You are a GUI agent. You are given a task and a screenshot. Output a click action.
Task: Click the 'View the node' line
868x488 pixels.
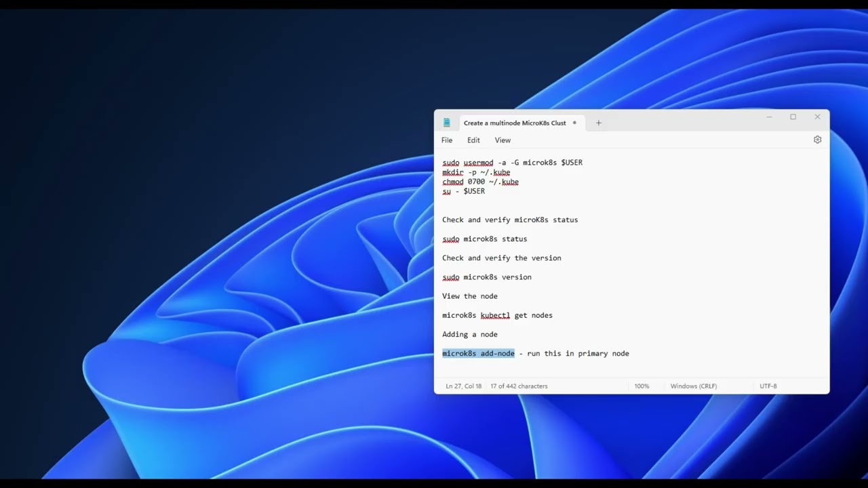click(469, 296)
